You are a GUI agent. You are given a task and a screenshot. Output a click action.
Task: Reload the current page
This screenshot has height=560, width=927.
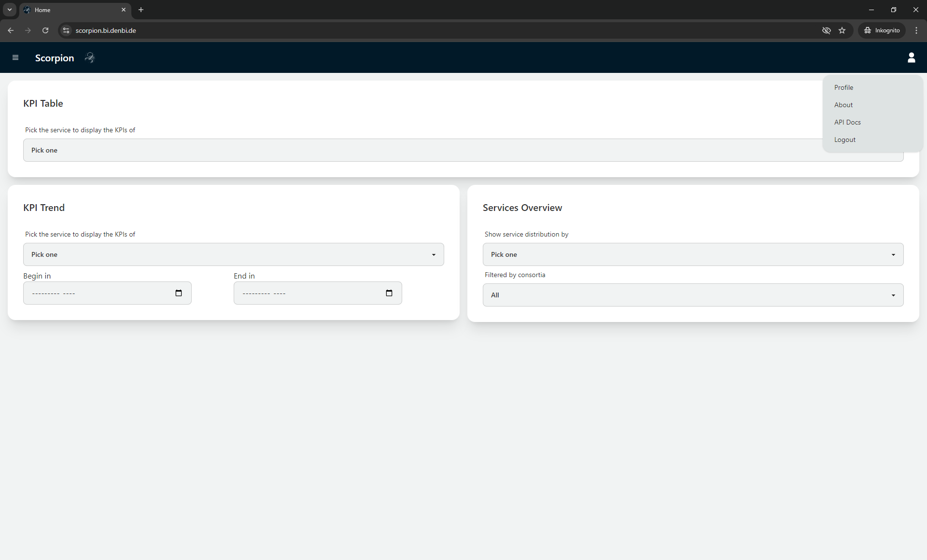(45, 30)
